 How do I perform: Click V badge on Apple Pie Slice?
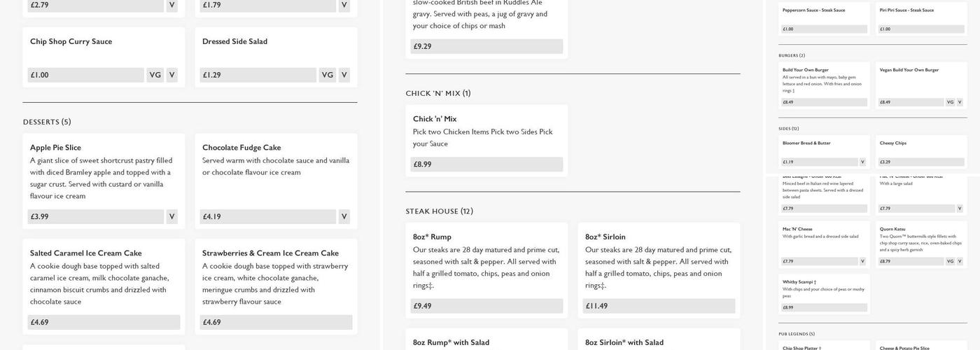click(x=171, y=217)
